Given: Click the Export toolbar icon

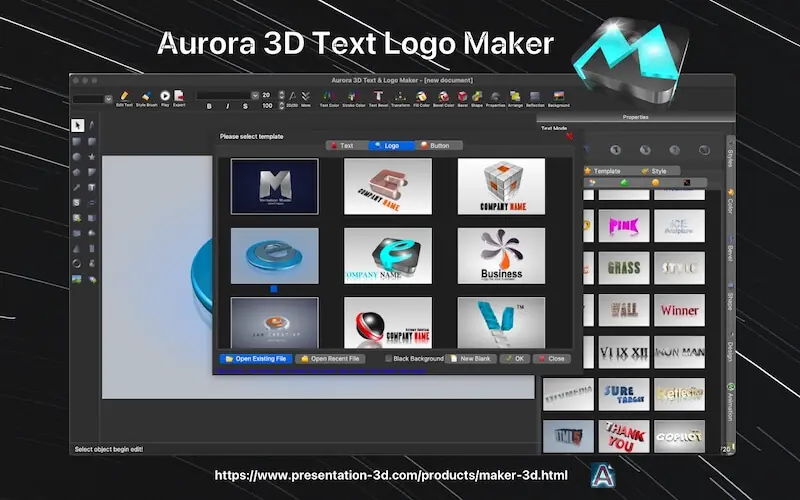Looking at the screenshot, I should click(x=179, y=98).
